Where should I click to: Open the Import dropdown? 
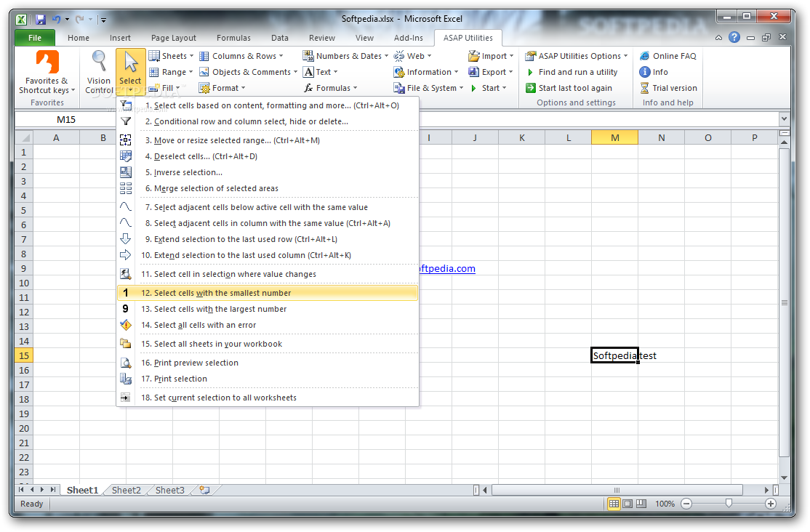click(x=492, y=56)
